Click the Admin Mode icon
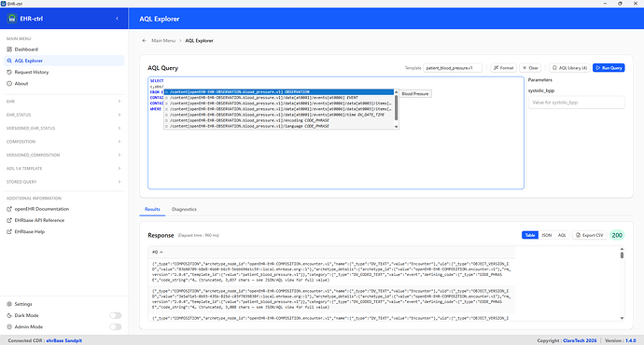644x345 pixels. click(9, 327)
